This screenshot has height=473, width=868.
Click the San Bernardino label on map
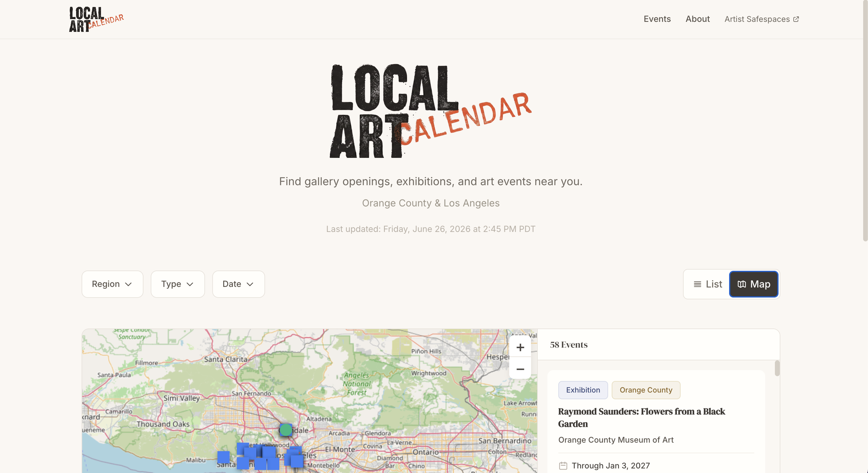(504, 441)
